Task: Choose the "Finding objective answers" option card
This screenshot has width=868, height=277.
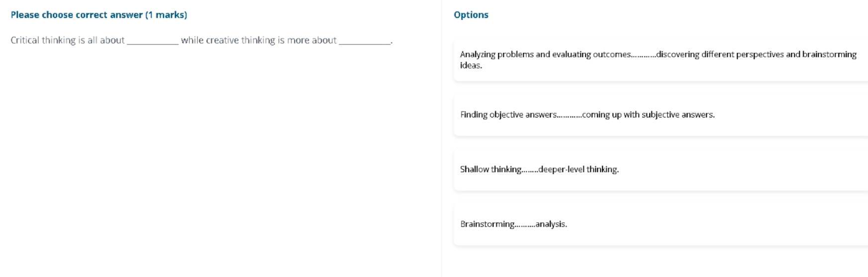Action: pos(661,114)
